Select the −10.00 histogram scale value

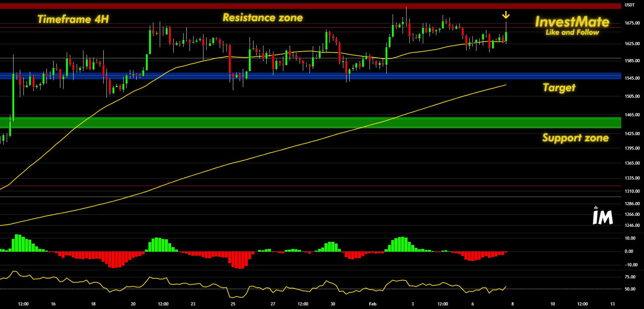point(631,265)
